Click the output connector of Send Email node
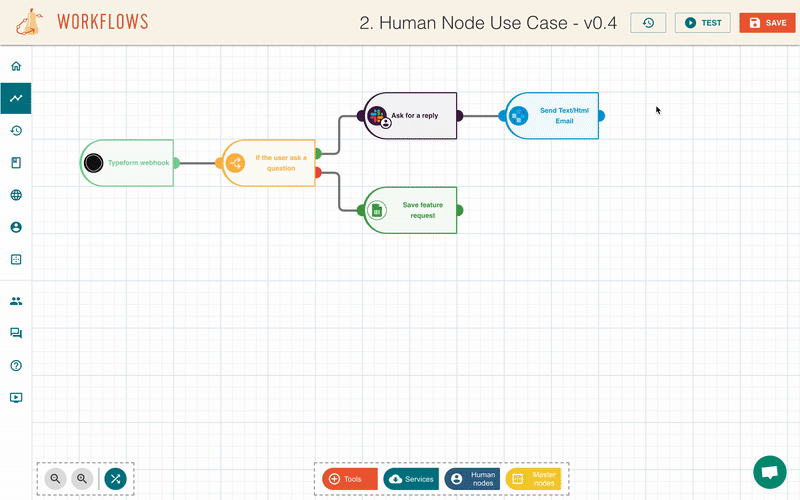 tap(601, 116)
